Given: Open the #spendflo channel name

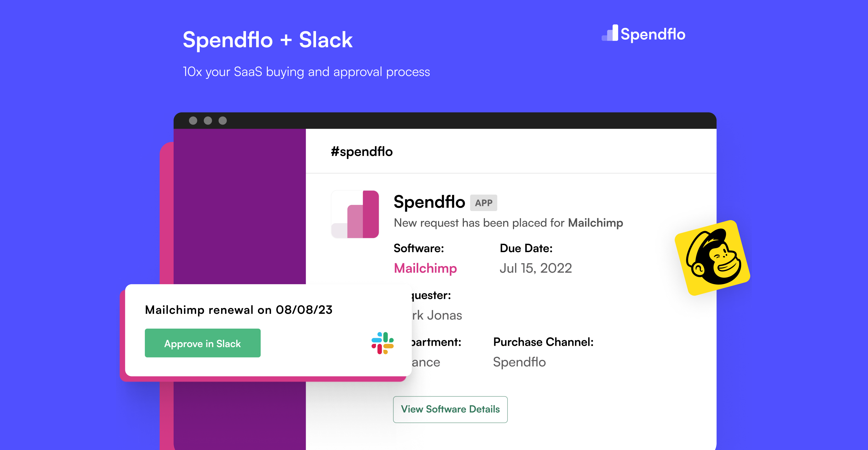Looking at the screenshot, I should (362, 151).
